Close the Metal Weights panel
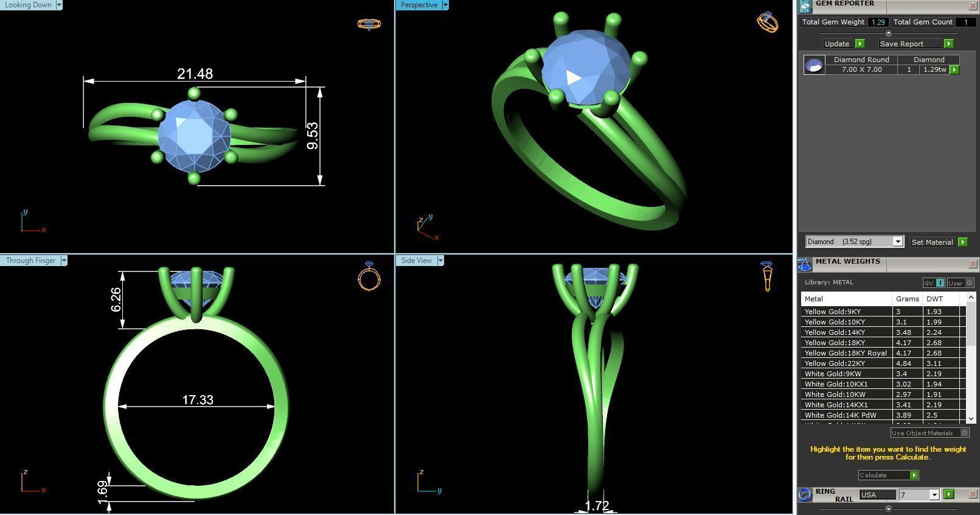 tap(973, 264)
